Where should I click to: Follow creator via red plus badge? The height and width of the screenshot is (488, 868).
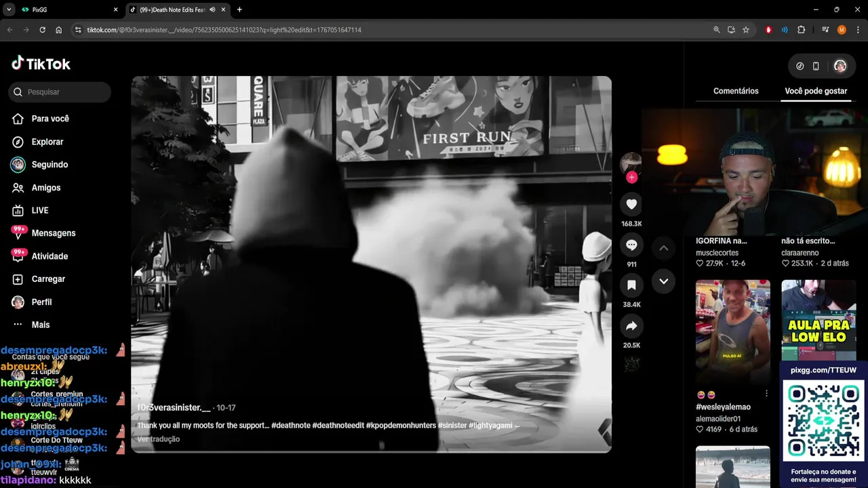[631, 178]
